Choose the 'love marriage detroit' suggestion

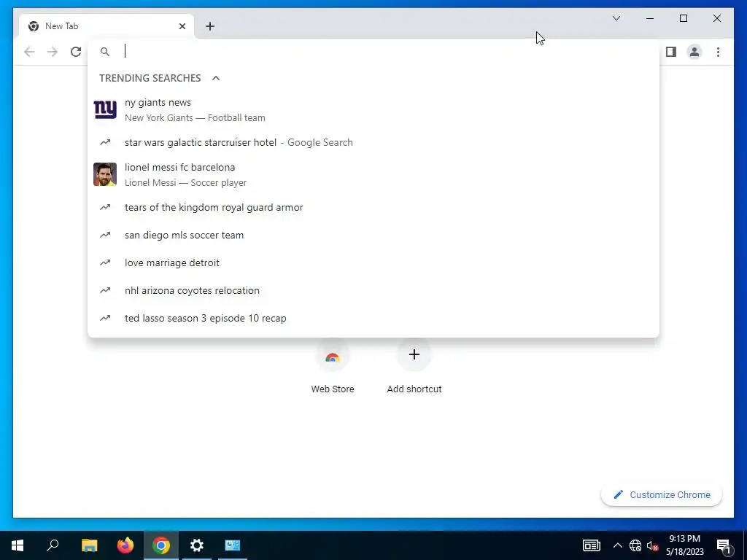pos(373,262)
